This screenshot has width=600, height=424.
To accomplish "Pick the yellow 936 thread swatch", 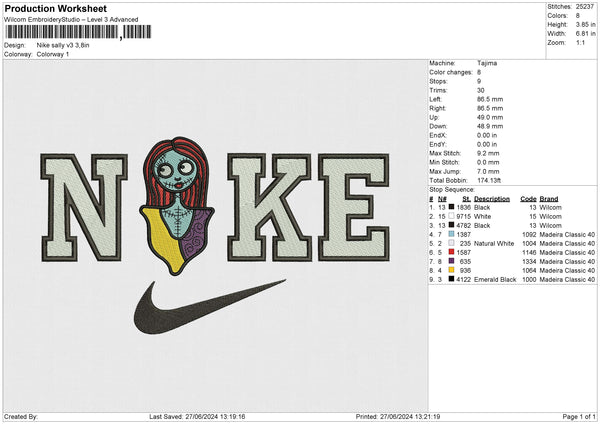I will click(452, 270).
